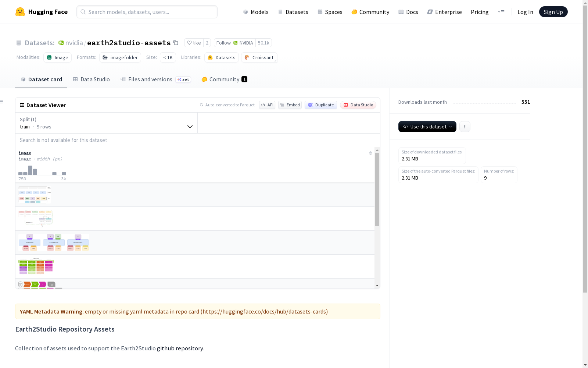The image size is (588, 368).
Task: Open Spaces in top navigation
Action: [330, 12]
